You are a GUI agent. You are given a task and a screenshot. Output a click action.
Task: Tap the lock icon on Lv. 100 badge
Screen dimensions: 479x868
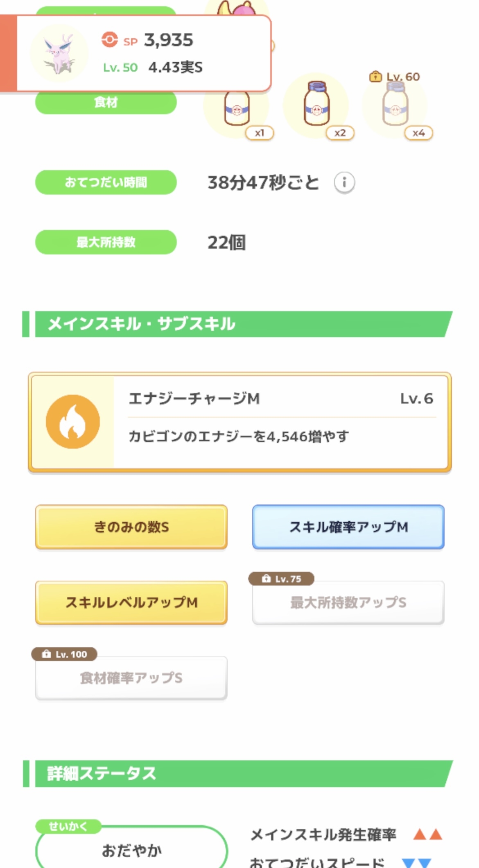46,654
